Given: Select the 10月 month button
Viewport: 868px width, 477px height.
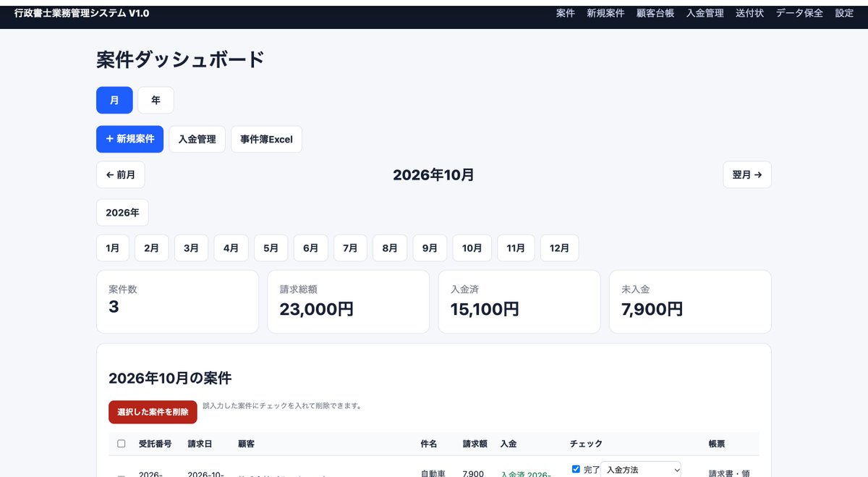Looking at the screenshot, I should 472,248.
